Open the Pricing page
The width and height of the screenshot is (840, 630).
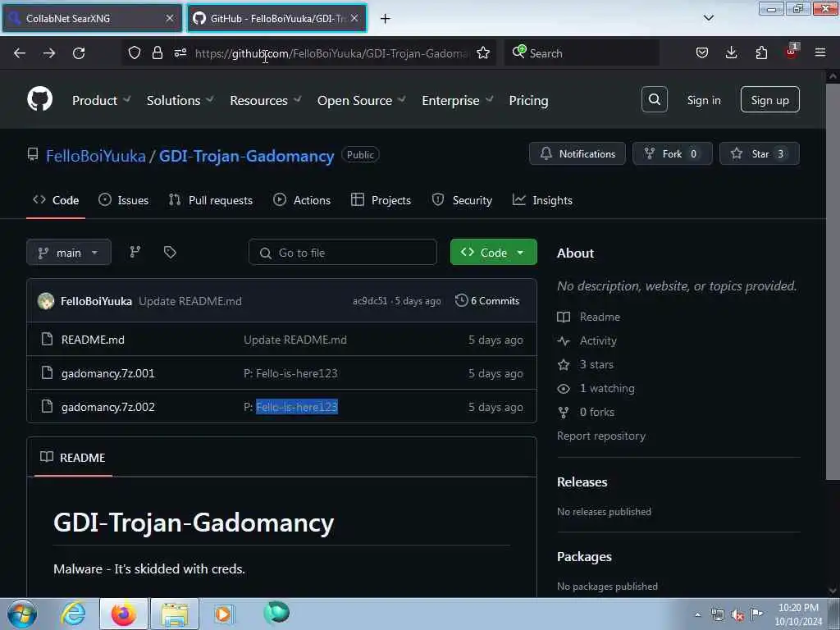(x=528, y=100)
